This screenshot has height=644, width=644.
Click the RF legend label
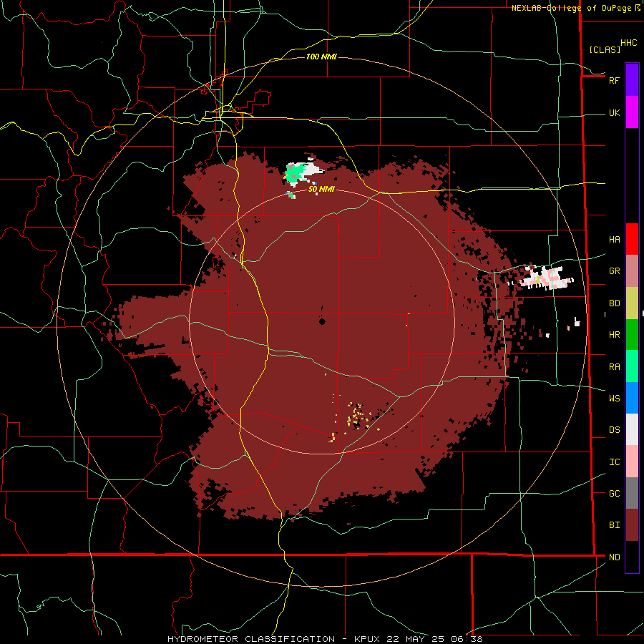point(614,80)
